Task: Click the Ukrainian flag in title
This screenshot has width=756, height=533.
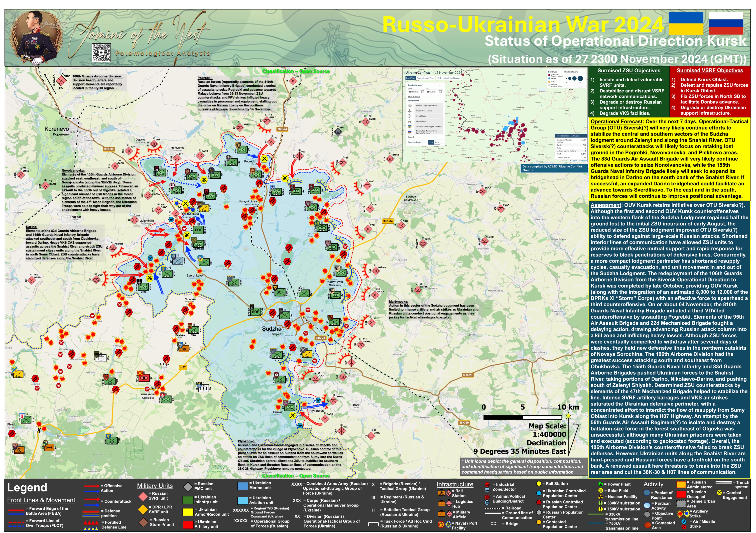Action: 686,23
